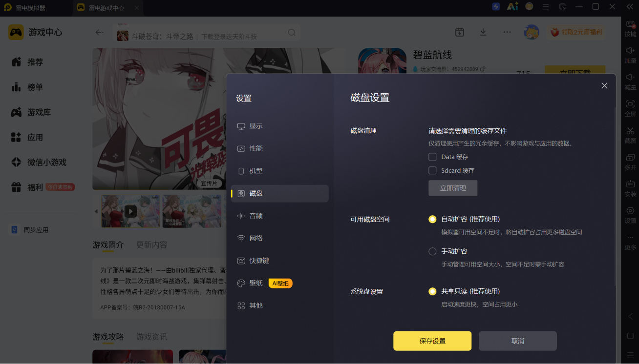This screenshot has height=364, width=639.
Task: Click the three-dot more icon in game center header
Action: [x=507, y=32]
